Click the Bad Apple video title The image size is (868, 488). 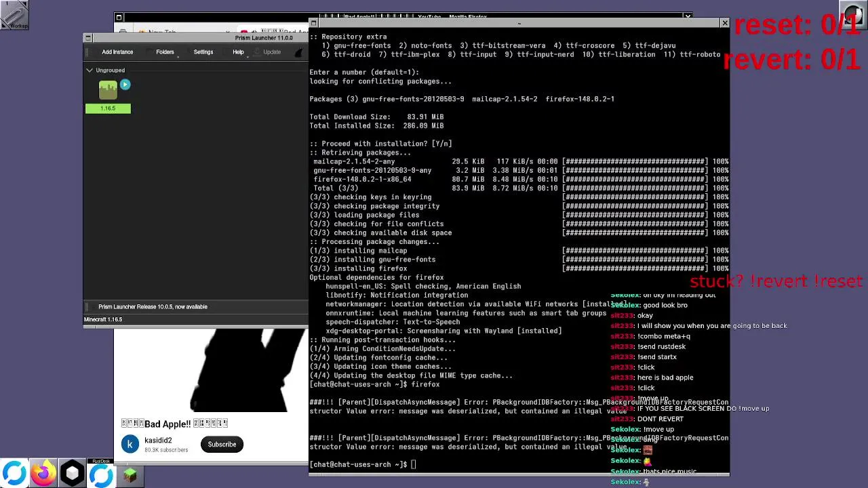pos(175,424)
